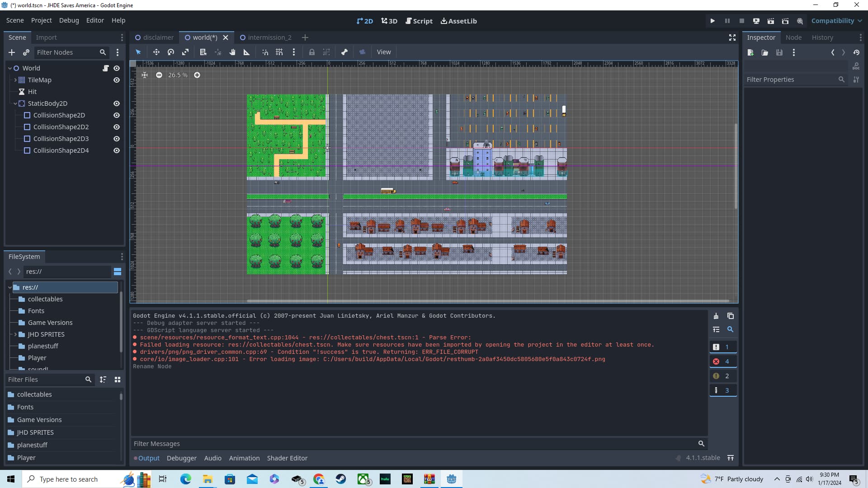Open the Project menu
Screen dimensions: 868x488
pyautogui.click(x=41, y=20)
